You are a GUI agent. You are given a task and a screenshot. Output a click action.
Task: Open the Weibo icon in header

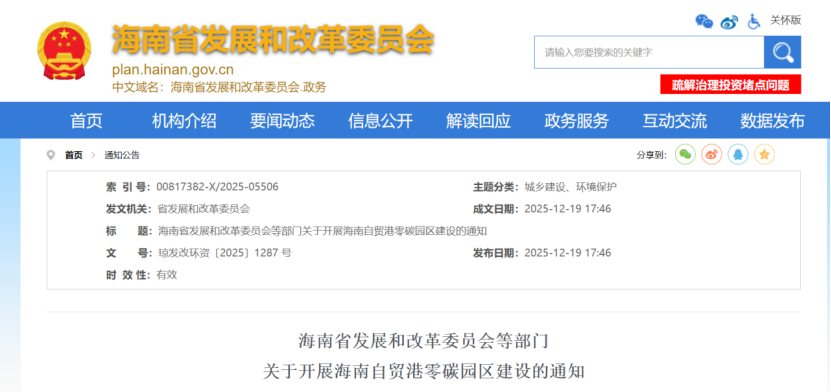tap(729, 22)
